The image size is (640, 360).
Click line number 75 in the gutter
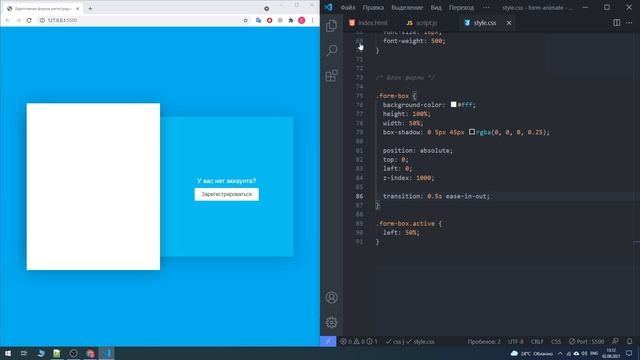click(x=359, y=96)
